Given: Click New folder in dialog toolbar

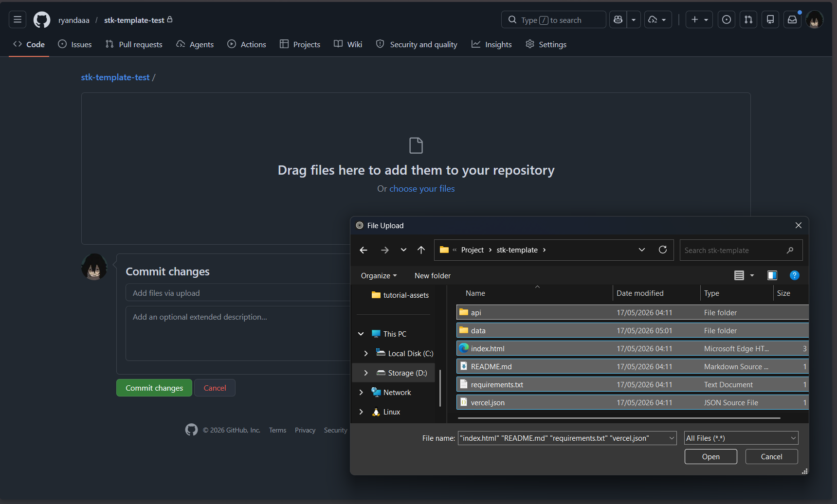Looking at the screenshot, I should pyautogui.click(x=433, y=276).
